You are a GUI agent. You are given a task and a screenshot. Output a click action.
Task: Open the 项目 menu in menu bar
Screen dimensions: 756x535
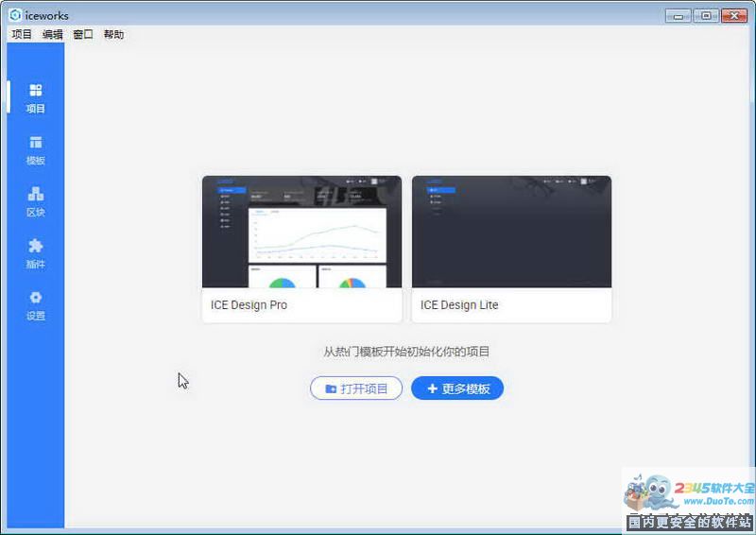pos(22,34)
